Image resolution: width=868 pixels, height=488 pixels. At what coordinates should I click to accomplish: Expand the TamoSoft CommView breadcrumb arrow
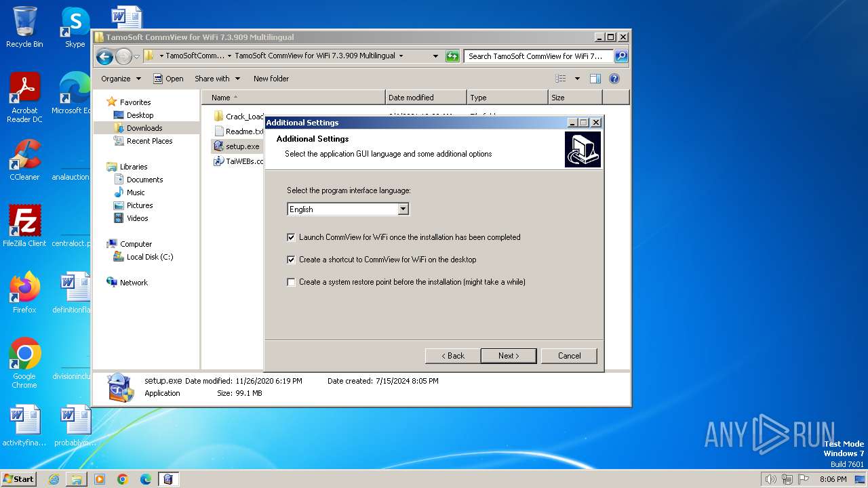click(401, 56)
